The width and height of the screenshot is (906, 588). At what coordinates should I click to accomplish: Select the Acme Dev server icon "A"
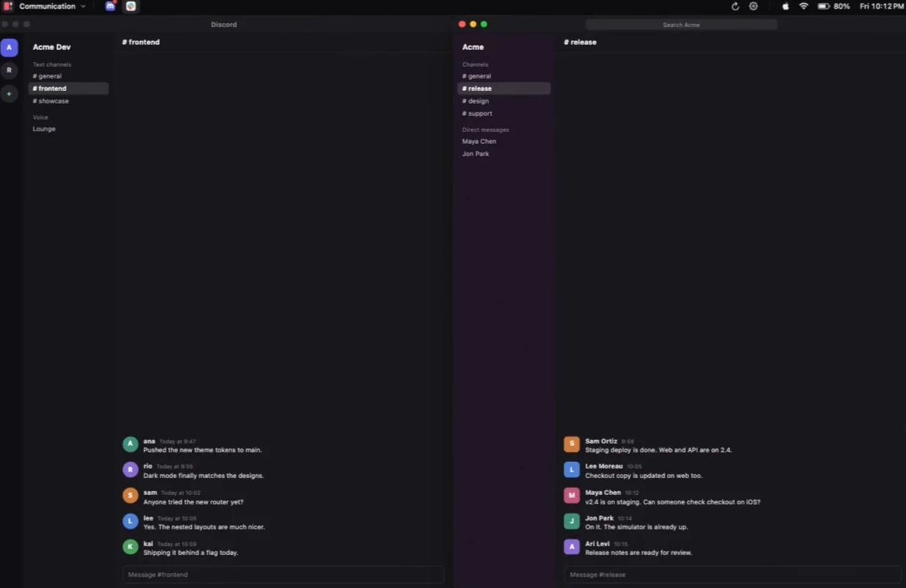click(x=9, y=48)
